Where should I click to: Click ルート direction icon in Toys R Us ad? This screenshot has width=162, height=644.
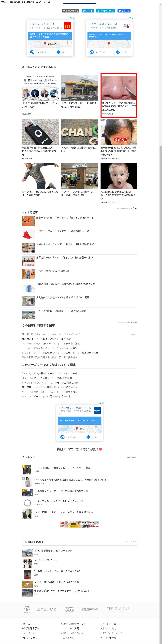pos(118,52)
